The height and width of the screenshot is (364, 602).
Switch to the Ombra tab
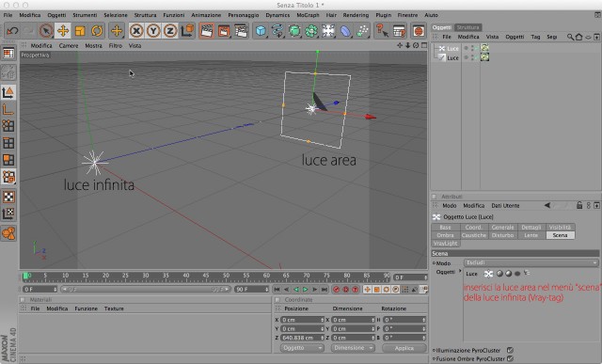445,235
